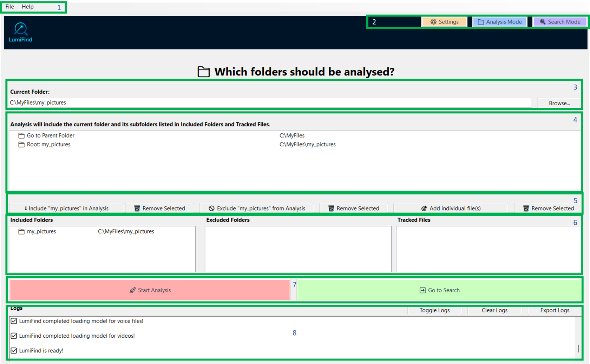Switch to Analysis Mode
Image resolution: width=590 pixels, height=364 pixels.
click(500, 22)
